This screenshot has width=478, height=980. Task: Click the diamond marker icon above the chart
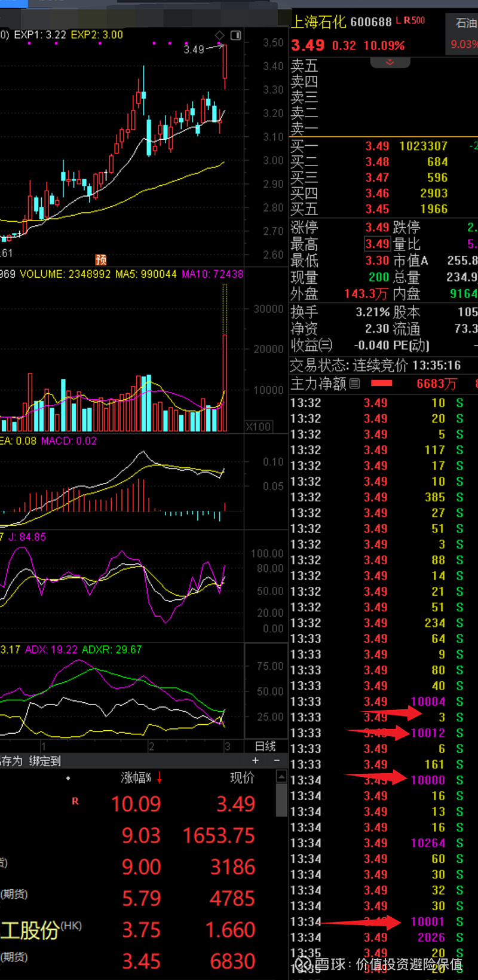pyautogui.click(x=220, y=35)
